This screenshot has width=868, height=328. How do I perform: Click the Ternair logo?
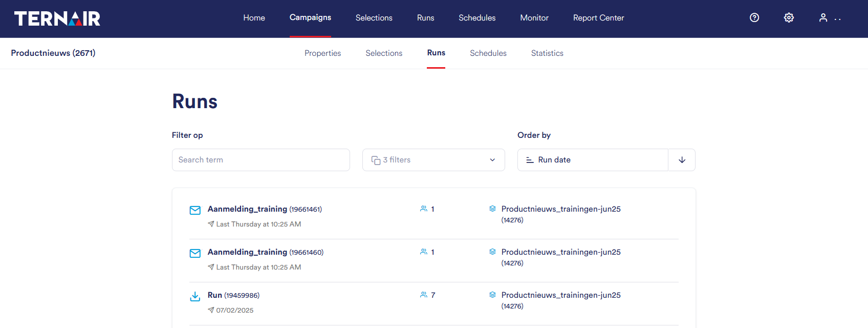click(x=57, y=18)
